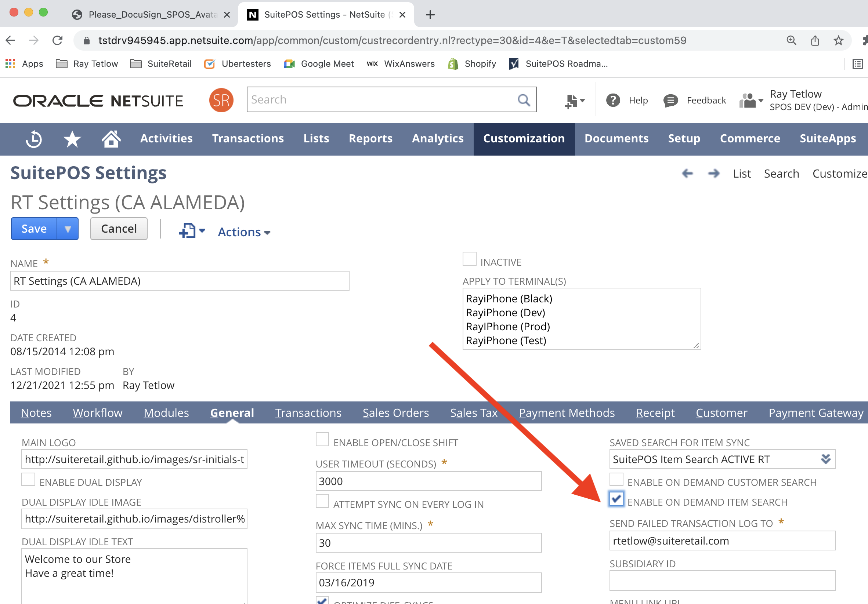Screen dimensions: 868x604
Task: Click the User Timeout seconds field
Action: point(428,481)
